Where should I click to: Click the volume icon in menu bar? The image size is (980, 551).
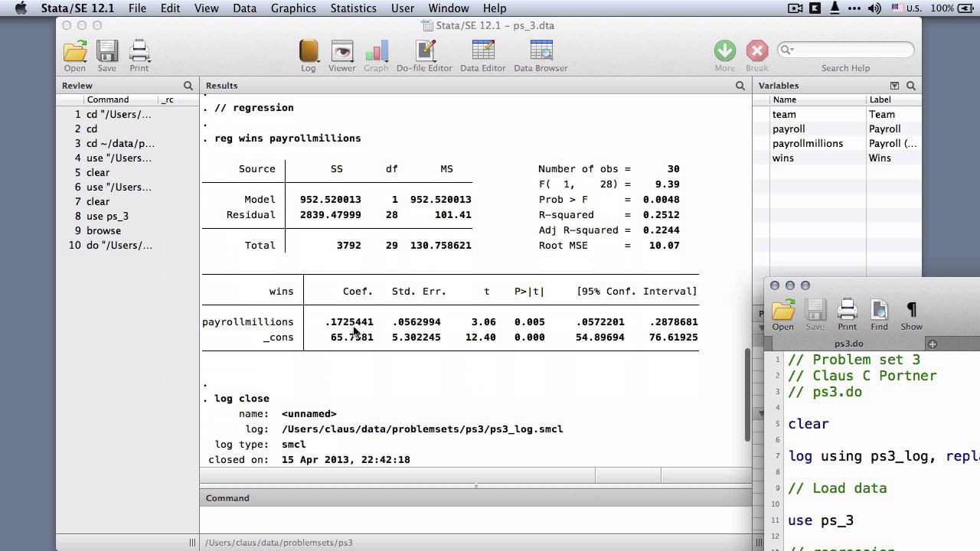point(874,8)
